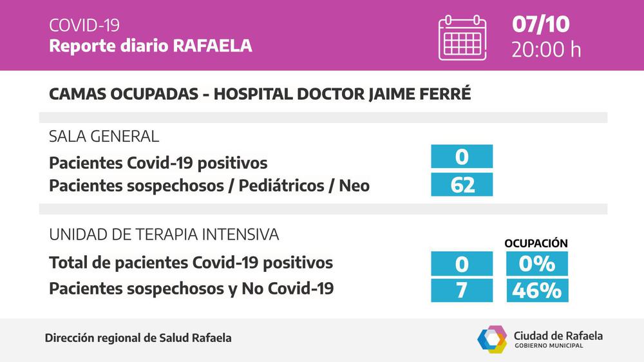The width and height of the screenshot is (644, 362).
Task: Click the box showing 7 patients
Action: (x=462, y=291)
